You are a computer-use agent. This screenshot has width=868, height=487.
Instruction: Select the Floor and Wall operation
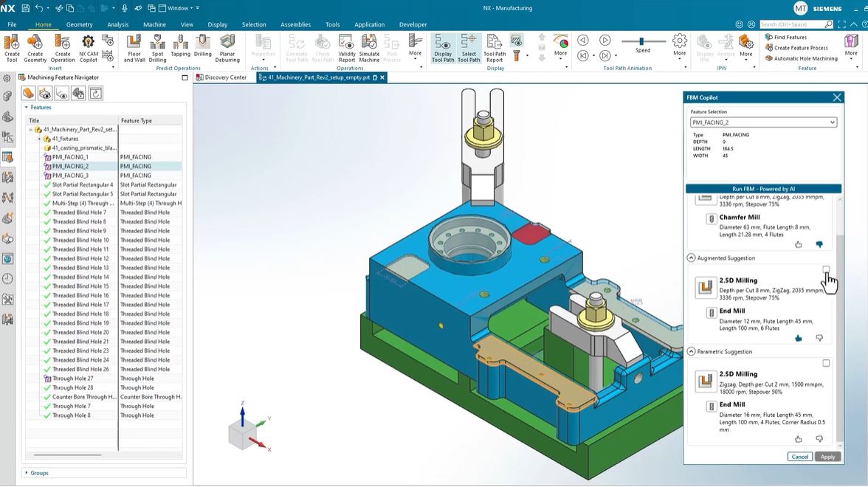pos(134,44)
